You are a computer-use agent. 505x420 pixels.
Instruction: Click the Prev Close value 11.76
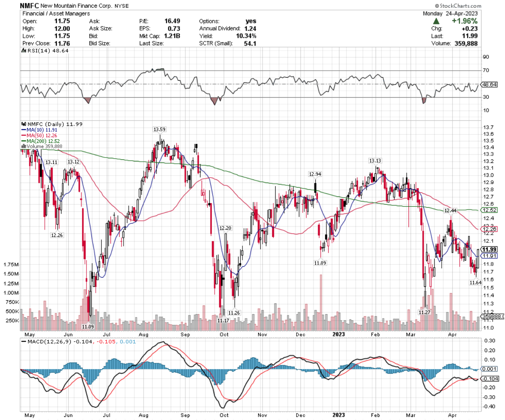62,43
